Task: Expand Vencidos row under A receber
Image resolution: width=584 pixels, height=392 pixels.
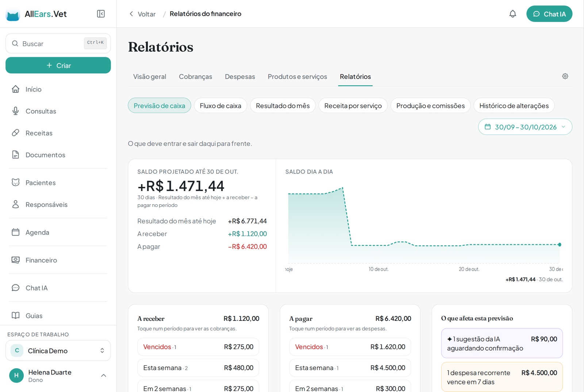Action: [x=198, y=347]
